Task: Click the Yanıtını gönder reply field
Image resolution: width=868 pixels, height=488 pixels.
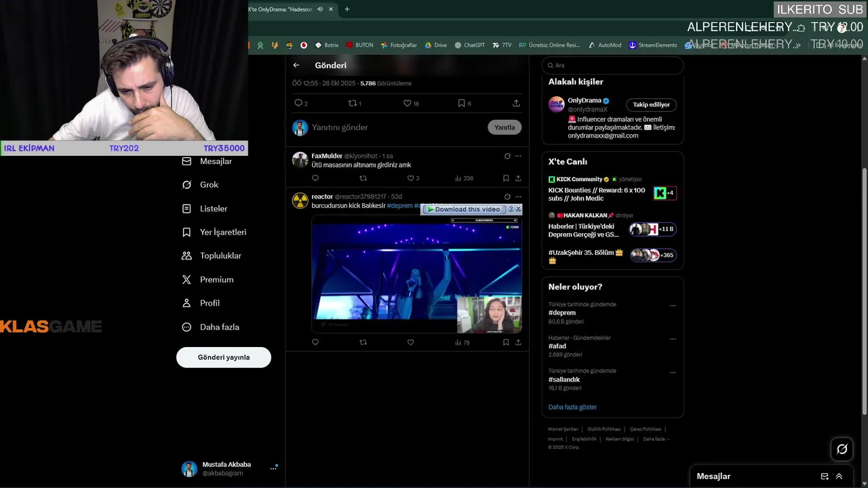Action: point(395,127)
